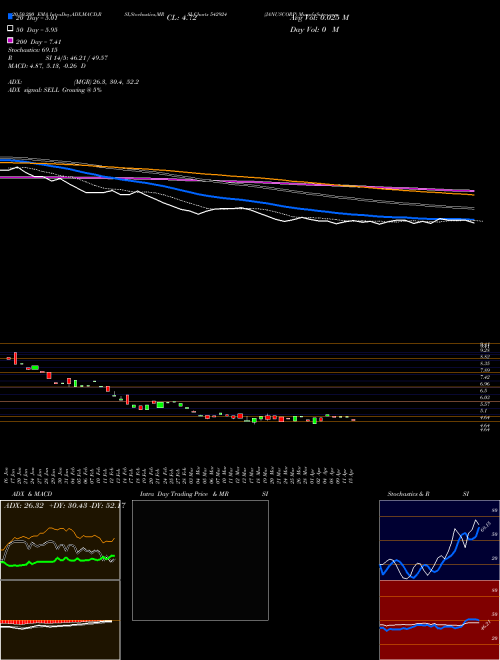The height and width of the screenshot is (660, 500).
Task: Click the 'Stochastics: 69.13' reading
Action: 32,50
